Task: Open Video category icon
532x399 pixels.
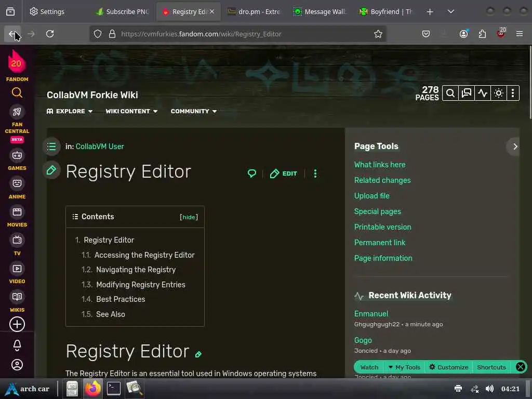Action: (17, 269)
